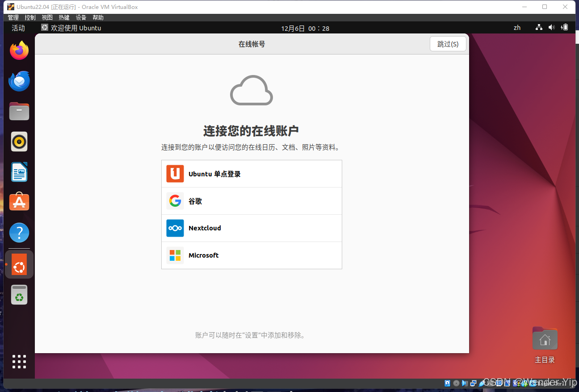Screen dimensions: 579x392
Task: Select the Welcome to Ubuntu dock icon
Action: (19, 264)
